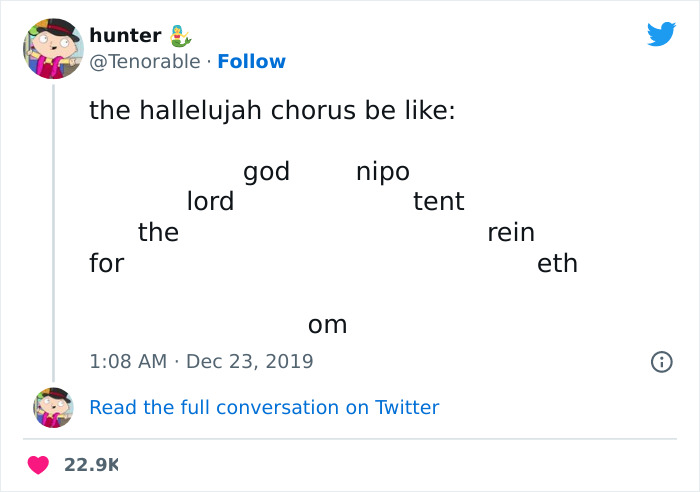The width and height of the screenshot is (700, 492).
Task: Open the 1:08 AM Dec 23, 2019 timestamp
Action: coord(201,361)
